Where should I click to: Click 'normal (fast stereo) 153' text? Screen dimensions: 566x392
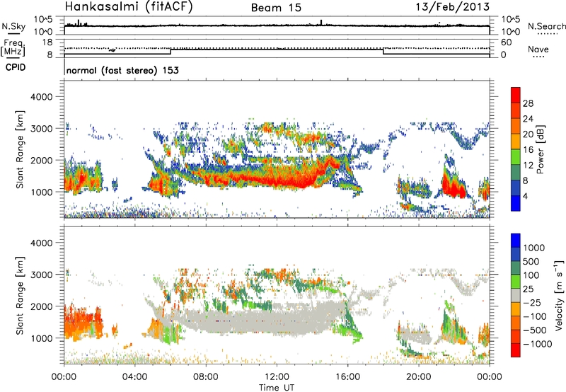122,70
